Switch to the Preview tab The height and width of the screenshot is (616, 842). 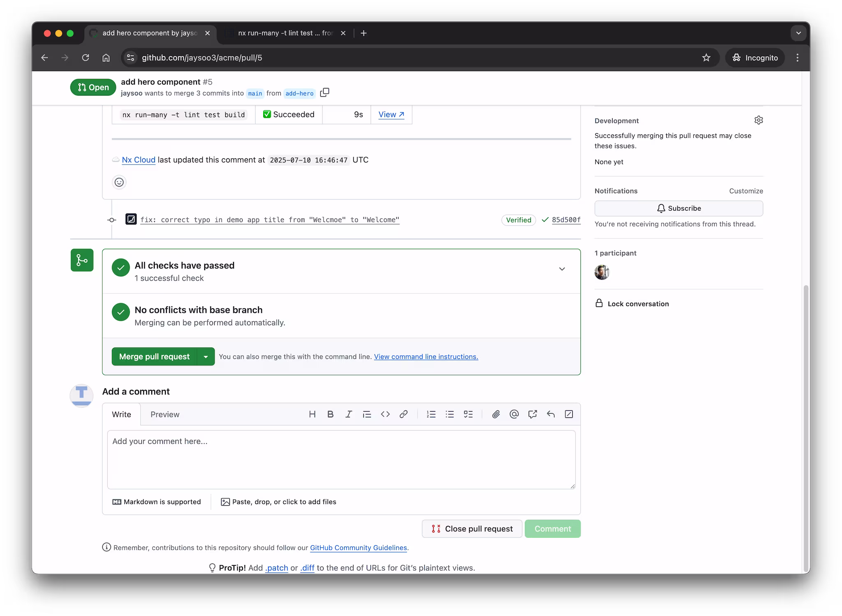164,415
